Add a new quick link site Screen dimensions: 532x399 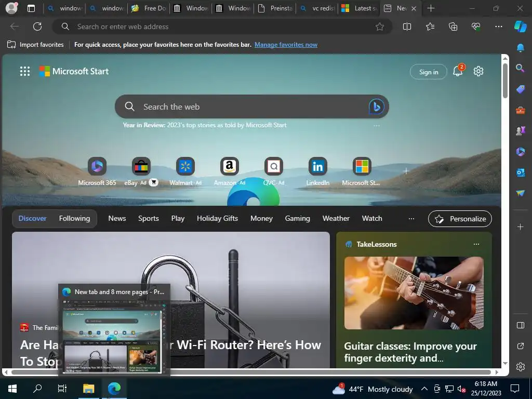click(406, 171)
